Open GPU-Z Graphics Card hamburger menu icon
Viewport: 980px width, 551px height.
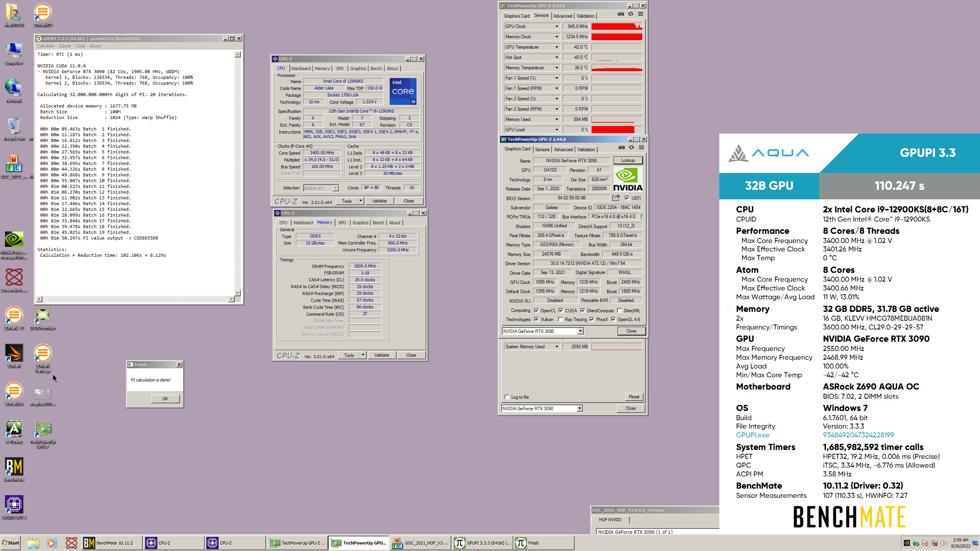pos(641,148)
